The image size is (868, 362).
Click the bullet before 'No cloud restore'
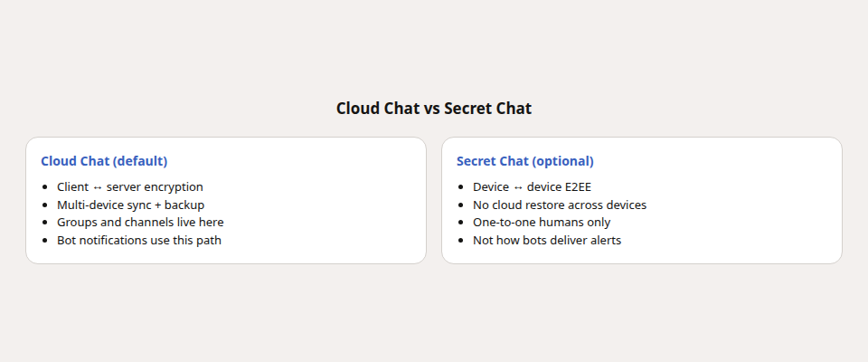pyautogui.click(x=461, y=205)
